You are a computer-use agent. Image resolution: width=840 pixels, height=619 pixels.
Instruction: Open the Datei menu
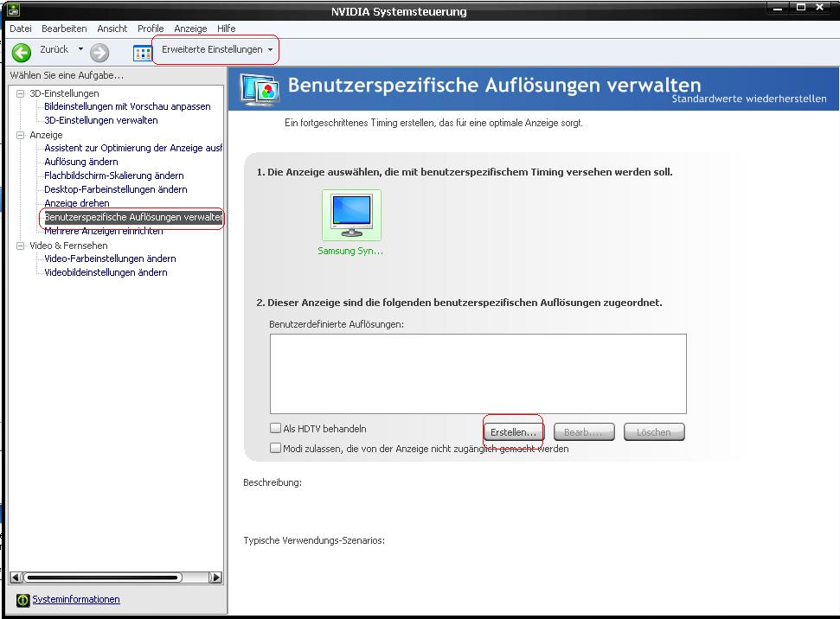point(21,29)
